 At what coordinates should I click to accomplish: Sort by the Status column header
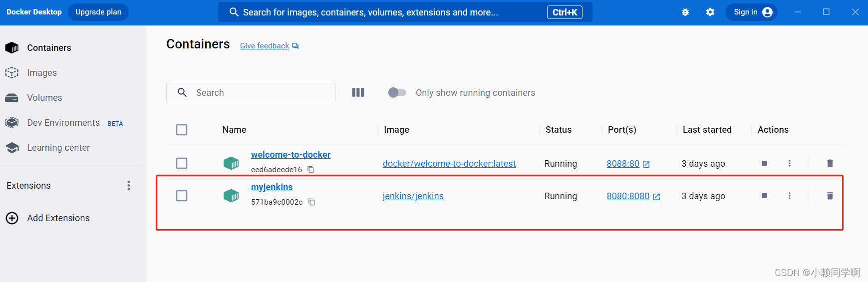pyautogui.click(x=559, y=130)
